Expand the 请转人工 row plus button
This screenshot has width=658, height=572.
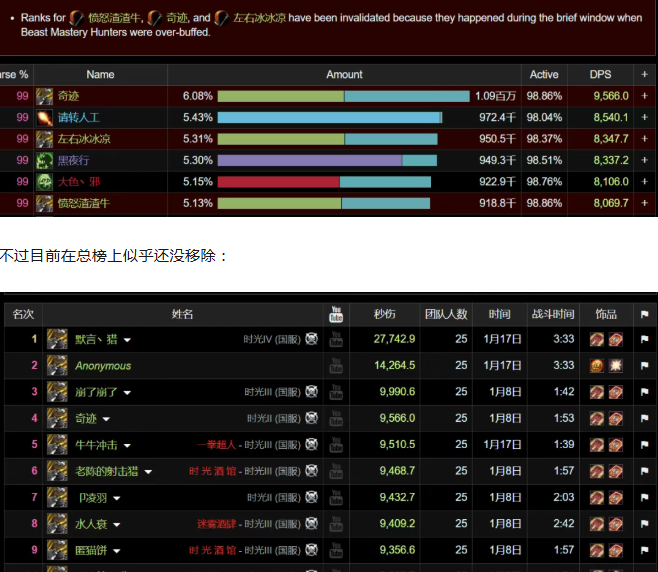(x=645, y=118)
